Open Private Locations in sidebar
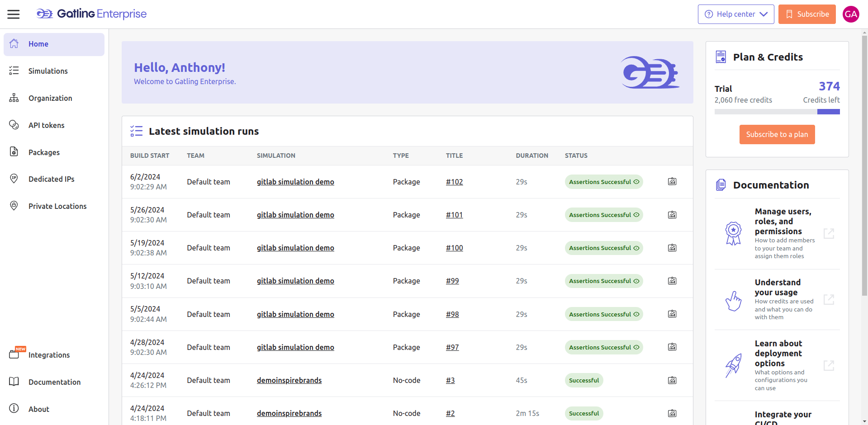 (x=57, y=206)
